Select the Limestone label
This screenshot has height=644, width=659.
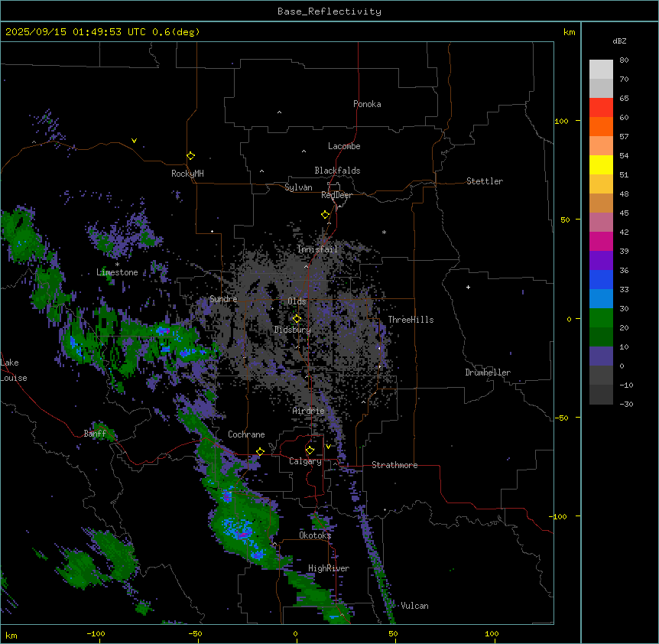pos(117,272)
